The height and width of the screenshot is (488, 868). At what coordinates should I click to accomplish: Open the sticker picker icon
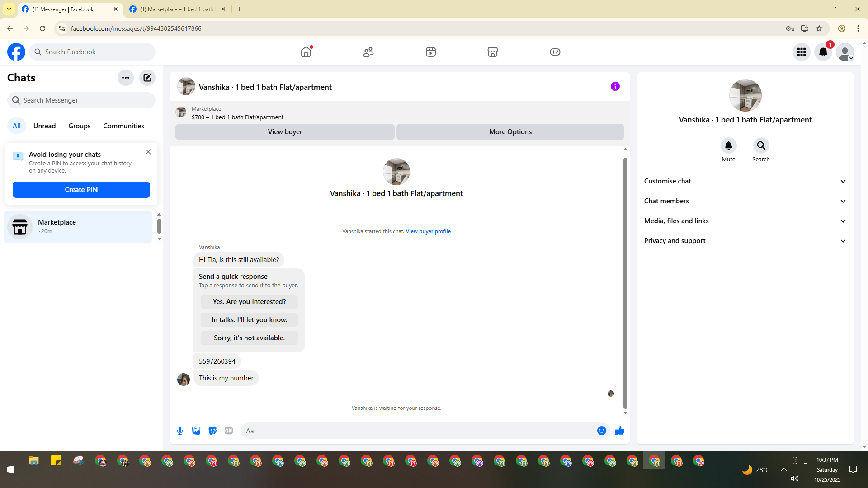coord(212,431)
